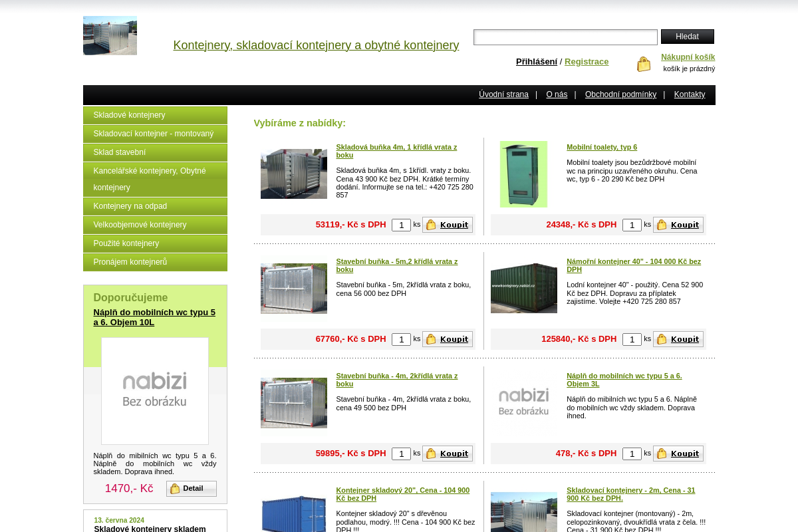Focus the search text field

565,37
